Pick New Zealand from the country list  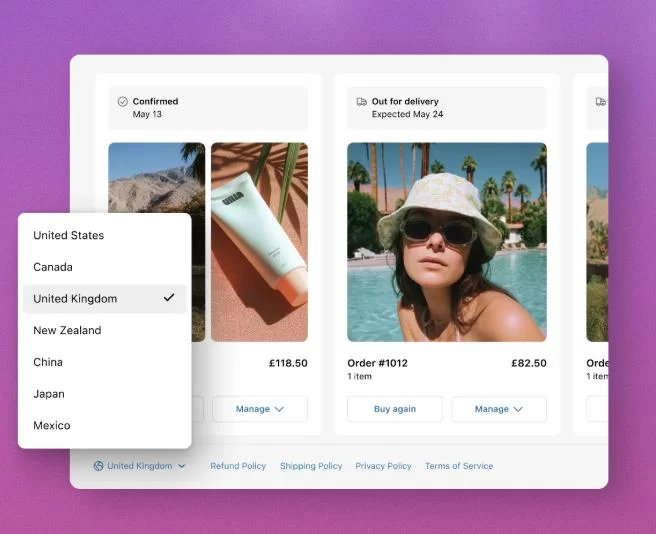coord(67,330)
